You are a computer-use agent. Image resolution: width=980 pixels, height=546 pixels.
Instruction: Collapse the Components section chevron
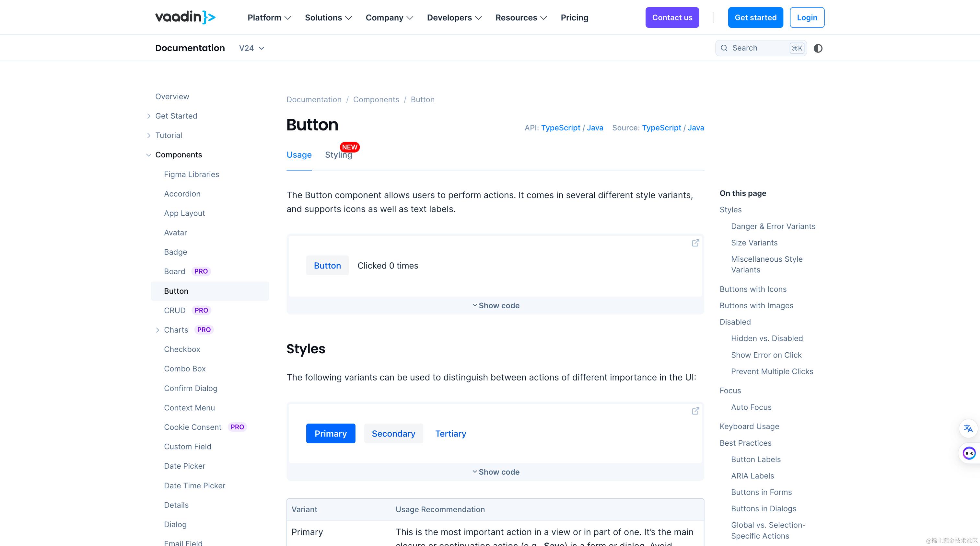pos(149,155)
